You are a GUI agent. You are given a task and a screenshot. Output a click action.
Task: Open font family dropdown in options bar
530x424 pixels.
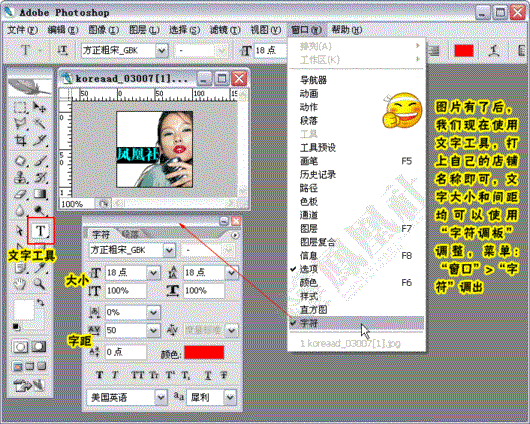(x=162, y=51)
